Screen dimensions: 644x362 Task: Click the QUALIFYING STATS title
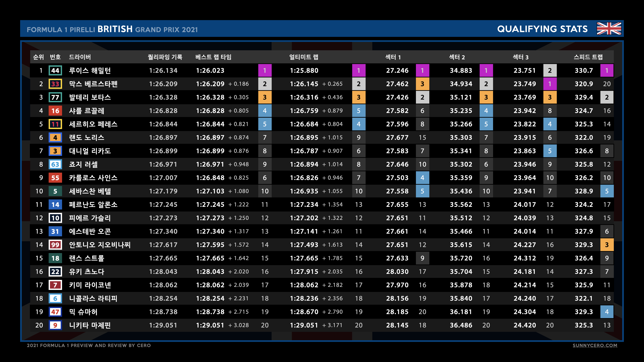tap(542, 29)
